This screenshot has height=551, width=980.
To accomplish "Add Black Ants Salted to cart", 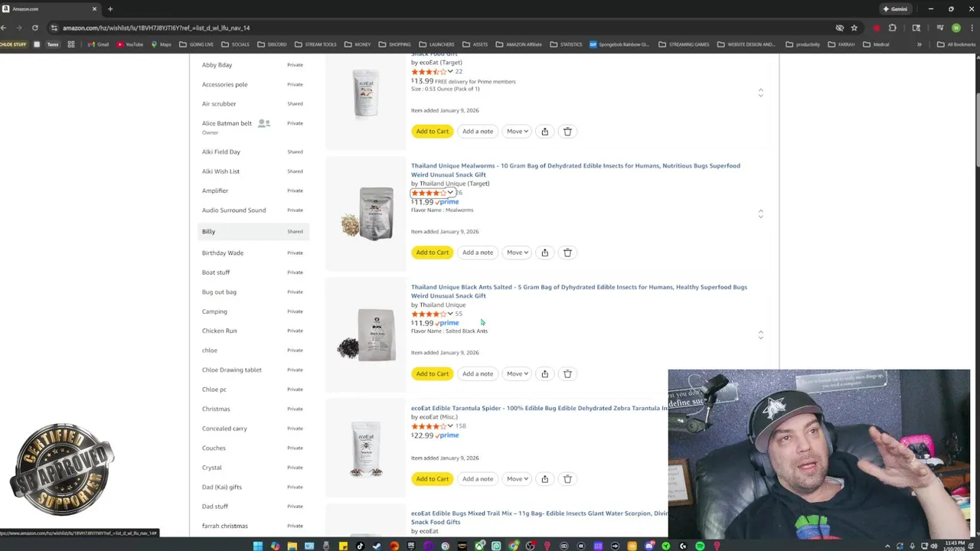I will [x=433, y=373].
